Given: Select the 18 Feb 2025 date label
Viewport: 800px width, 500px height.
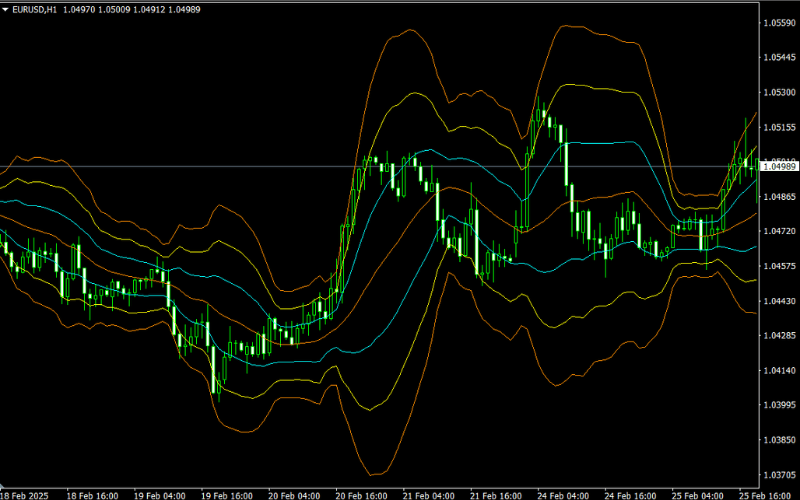Looking at the screenshot, I should pos(28,494).
